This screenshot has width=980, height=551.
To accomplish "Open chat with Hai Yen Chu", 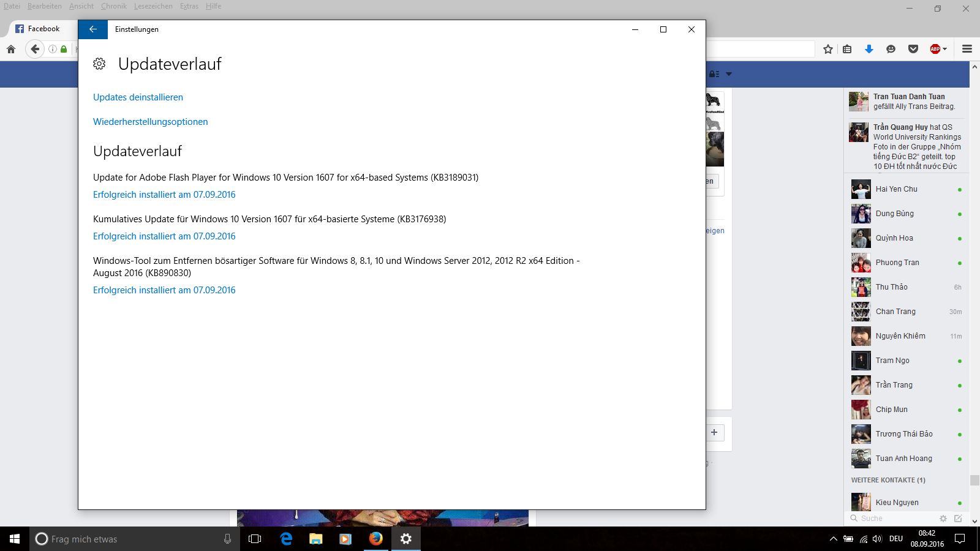I will [x=896, y=189].
